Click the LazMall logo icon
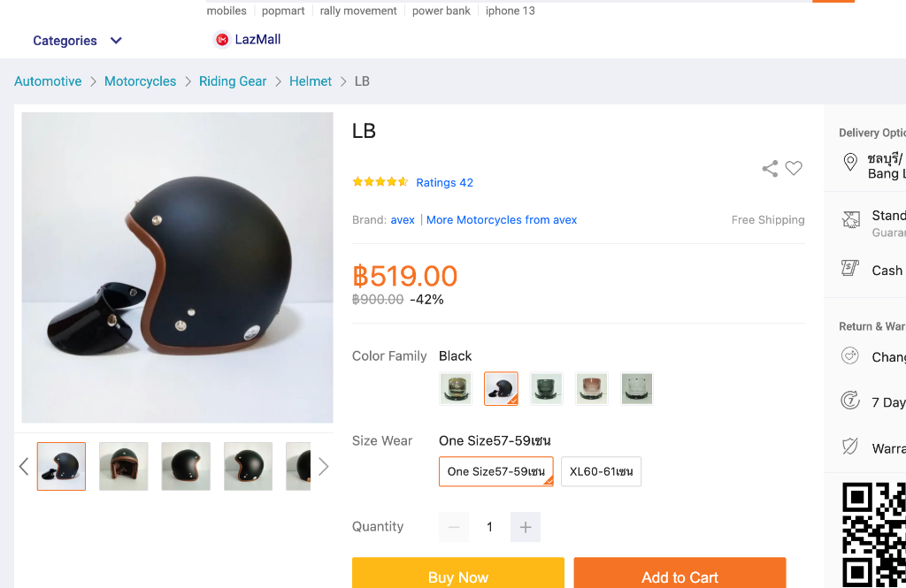 pos(221,40)
